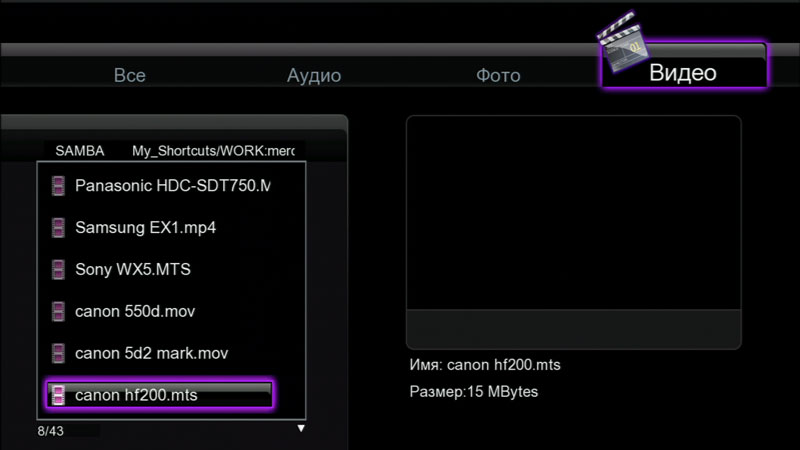Select the highlighted Видео tab
The image size is (800, 450).
pos(684,66)
